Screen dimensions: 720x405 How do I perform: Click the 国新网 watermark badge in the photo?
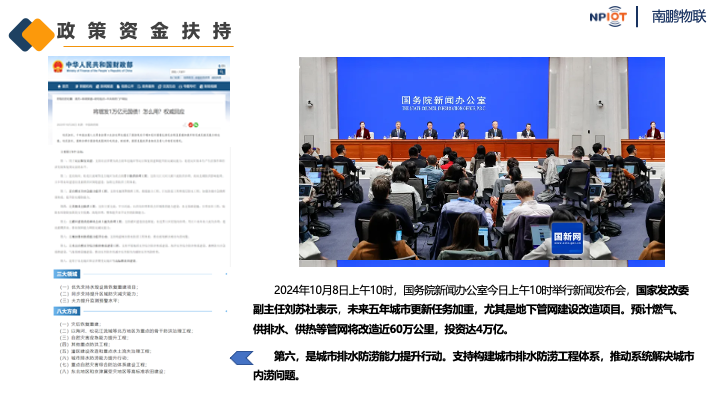pyautogui.click(x=572, y=238)
